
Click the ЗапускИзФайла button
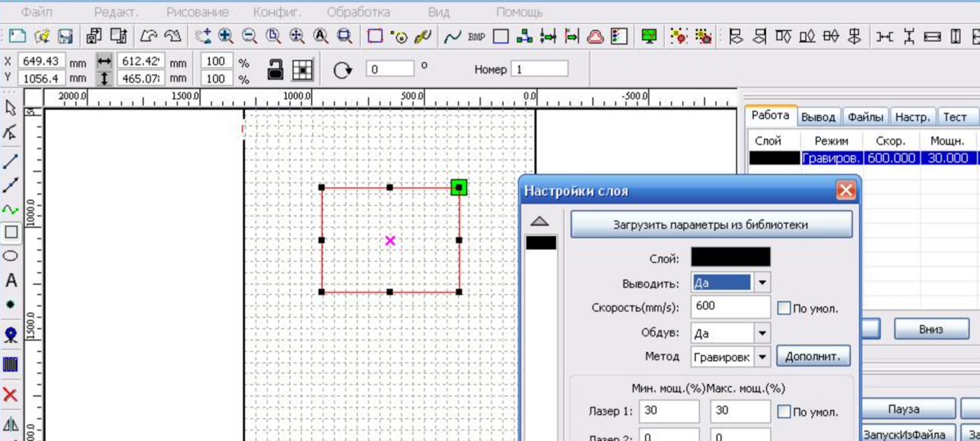[904, 434]
